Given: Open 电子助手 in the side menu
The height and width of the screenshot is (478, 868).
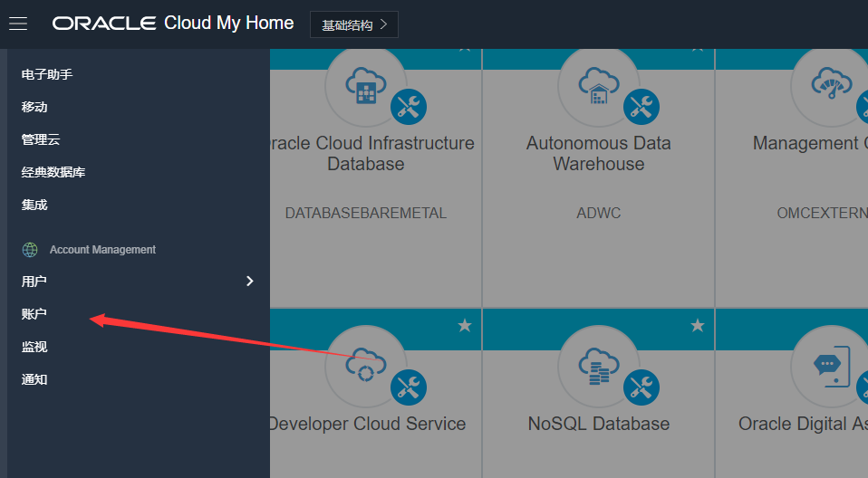Looking at the screenshot, I should point(47,74).
